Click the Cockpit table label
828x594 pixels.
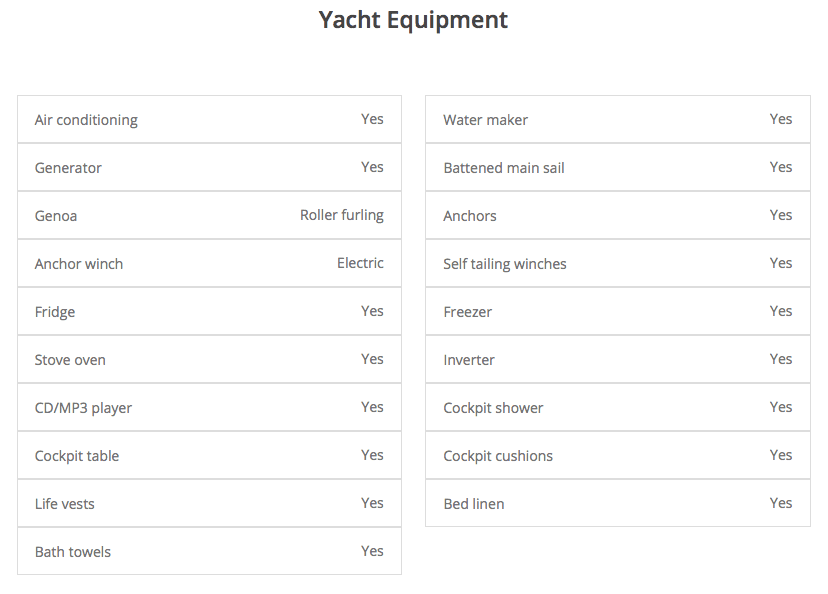point(77,456)
